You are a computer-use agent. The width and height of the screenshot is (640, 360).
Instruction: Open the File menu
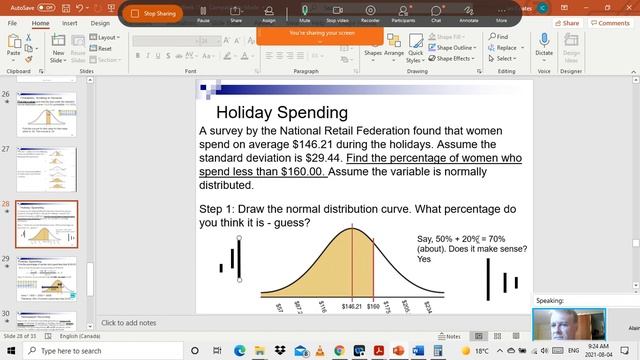click(12, 23)
